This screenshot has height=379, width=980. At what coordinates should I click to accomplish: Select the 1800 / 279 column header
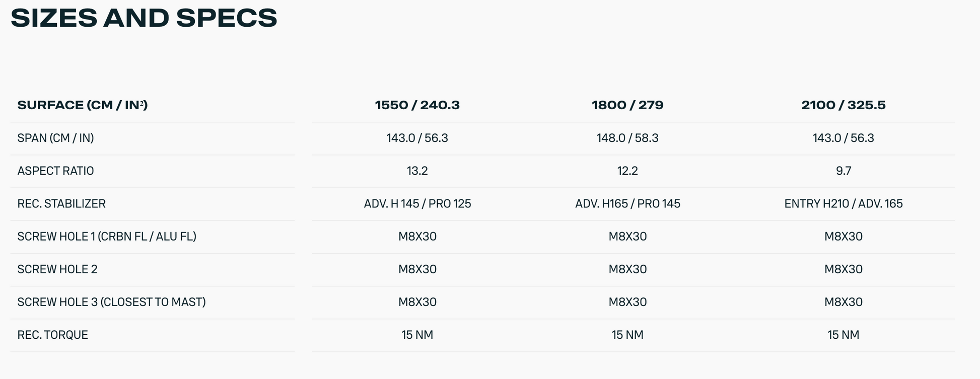(x=627, y=105)
